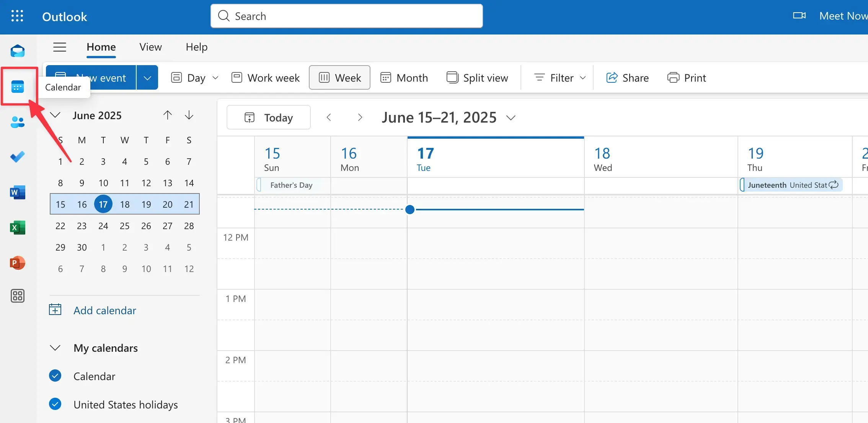Uncheck the Calendar checkbox under My calendars
Screen dimensions: 868x423
coord(55,376)
